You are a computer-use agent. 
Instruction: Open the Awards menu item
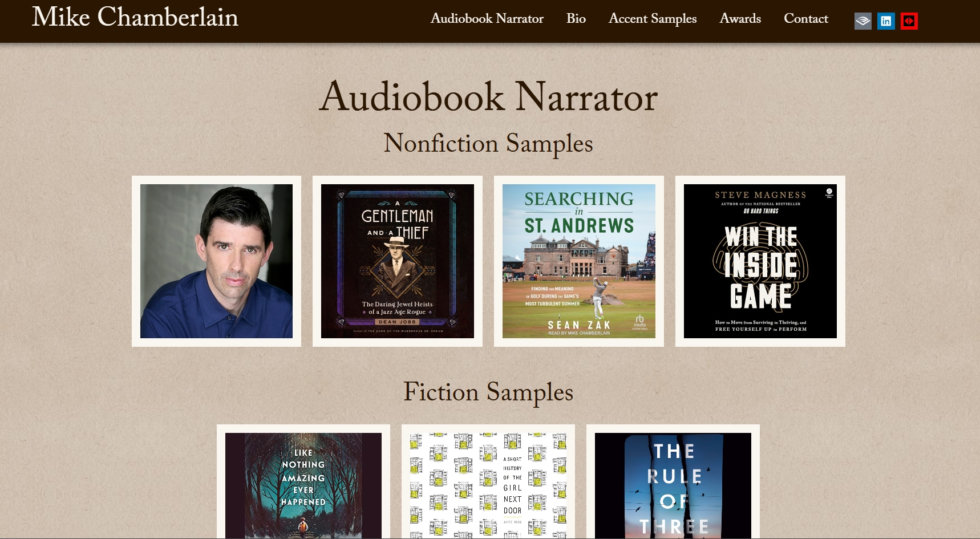coord(740,19)
